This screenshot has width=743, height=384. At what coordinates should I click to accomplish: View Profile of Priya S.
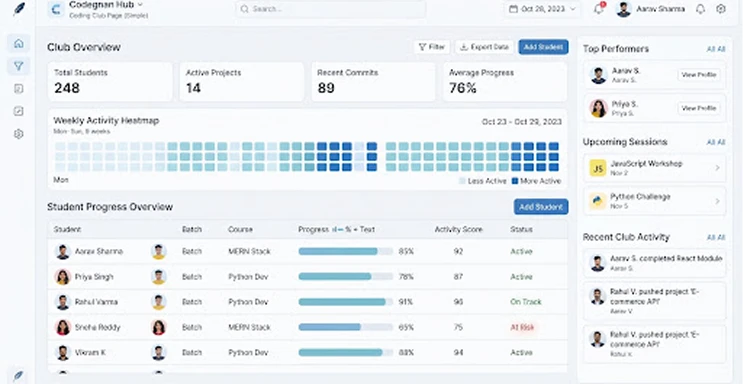tap(699, 108)
